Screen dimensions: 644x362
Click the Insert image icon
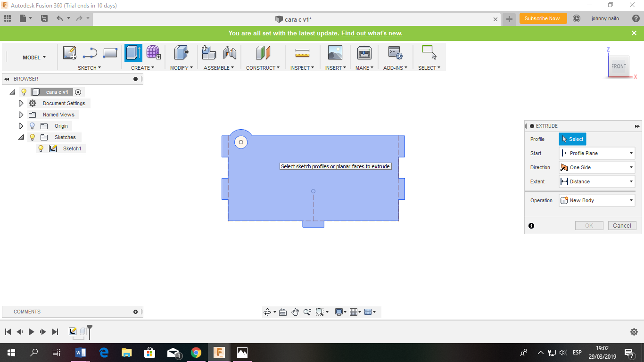click(335, 53)
